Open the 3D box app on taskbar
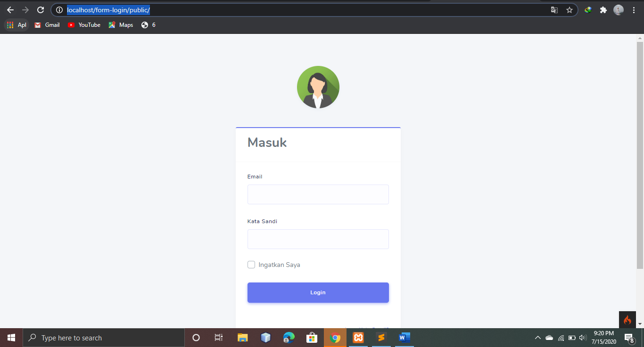Viewport: 644px width, 347px height. (x=266, y=338)
